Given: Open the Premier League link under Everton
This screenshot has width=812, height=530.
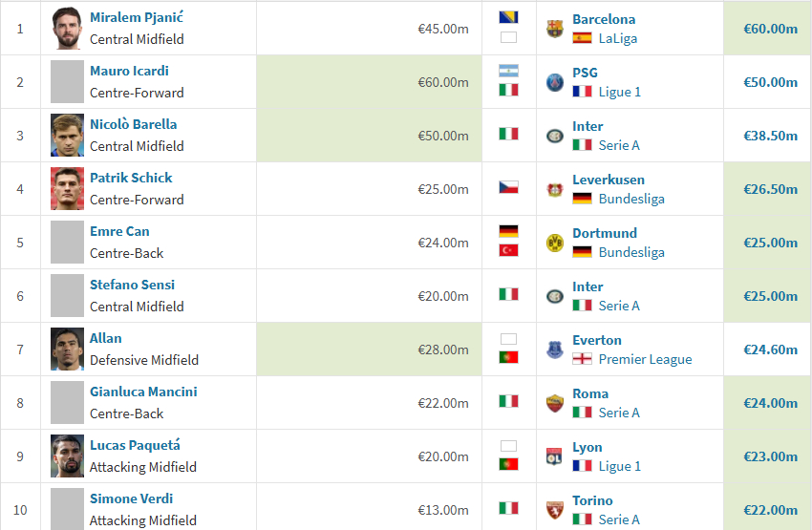Looking at the screenshot, I should (x=645, y=359).
